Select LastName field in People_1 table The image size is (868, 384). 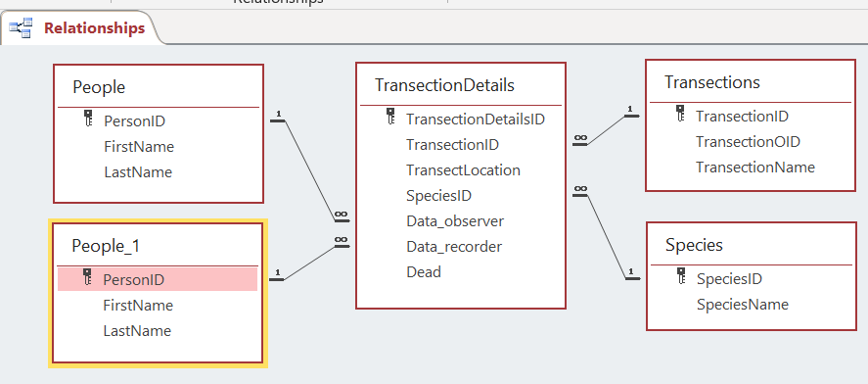tap(137, 331)
